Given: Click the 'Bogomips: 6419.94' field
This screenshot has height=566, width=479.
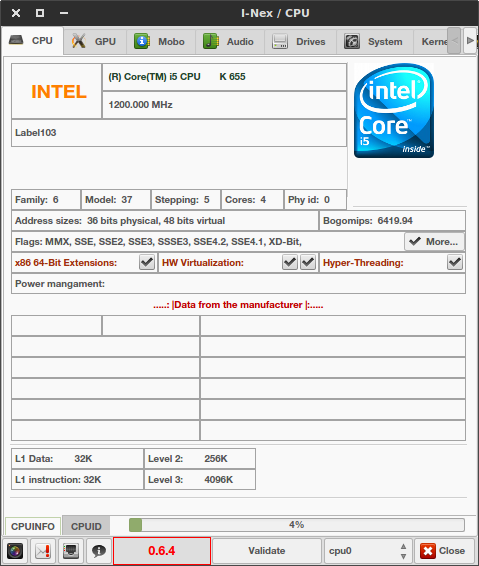Looking at the screenshot, I should coord(392,221).
